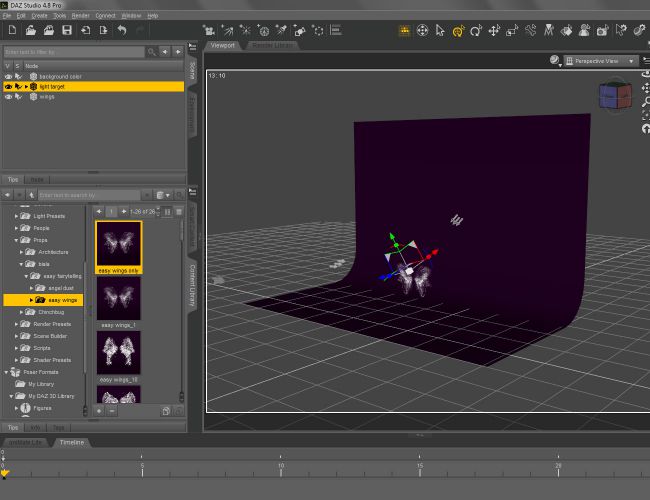Click the 'easy wings_1' thumbnail
Screen dimensions: 650x500
click(119, 298)
